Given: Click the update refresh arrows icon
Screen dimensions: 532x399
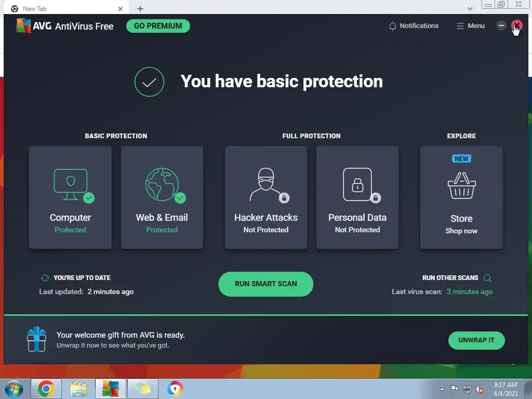Looking at the screenshot, I should click(45, 278).
